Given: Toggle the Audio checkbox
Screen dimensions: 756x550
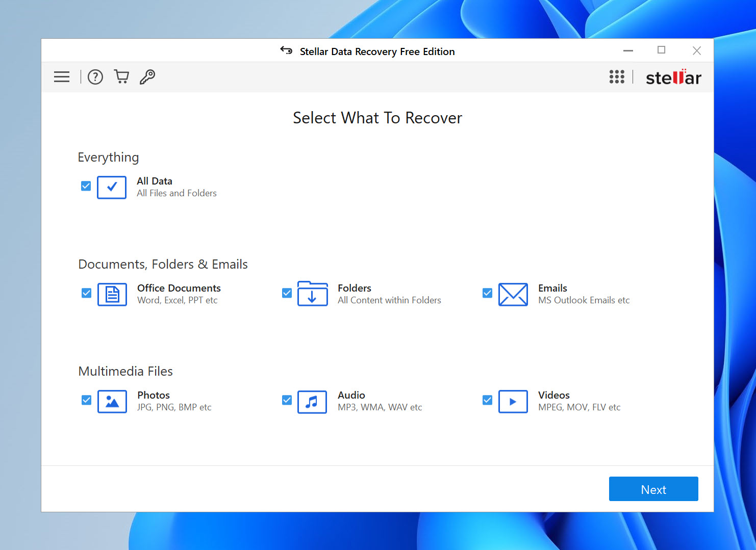Looking at the screenshot, I should 287,400.
